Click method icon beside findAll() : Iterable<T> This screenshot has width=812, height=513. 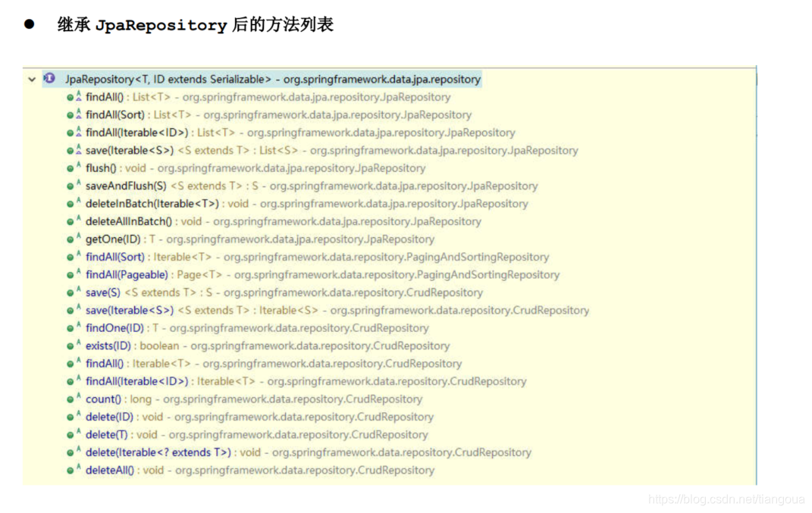74,364
